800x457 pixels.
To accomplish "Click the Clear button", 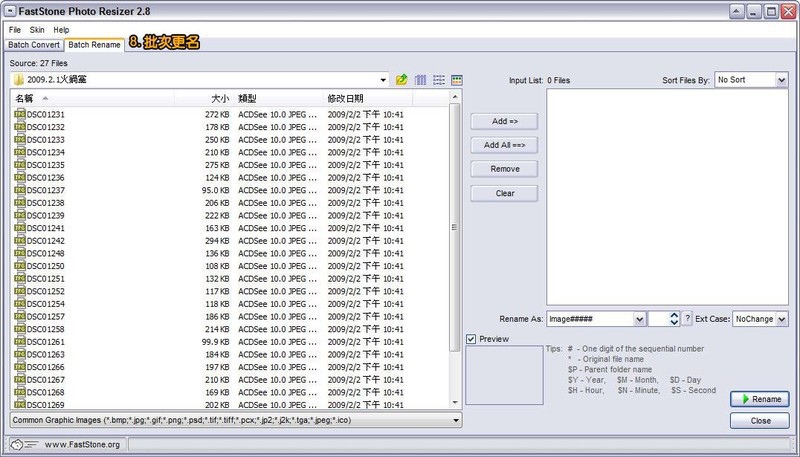I will (505, 193).
